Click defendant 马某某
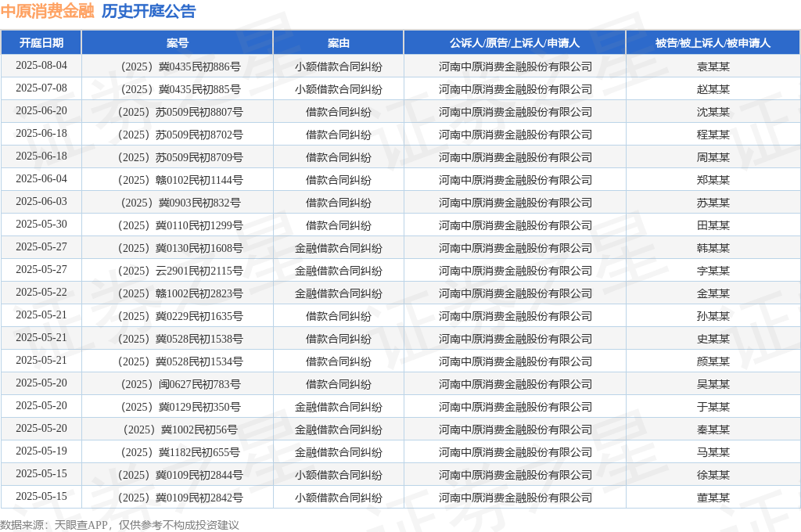 point(713,452)
